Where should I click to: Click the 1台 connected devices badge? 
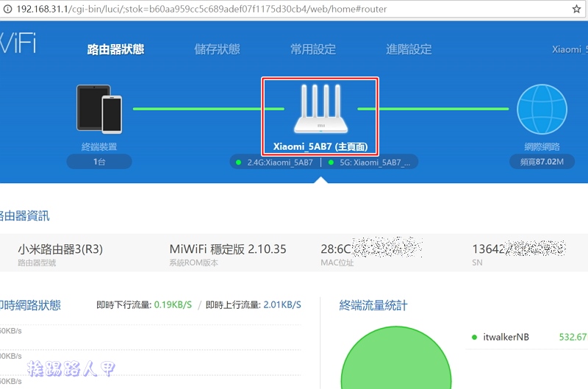point(99,162)
